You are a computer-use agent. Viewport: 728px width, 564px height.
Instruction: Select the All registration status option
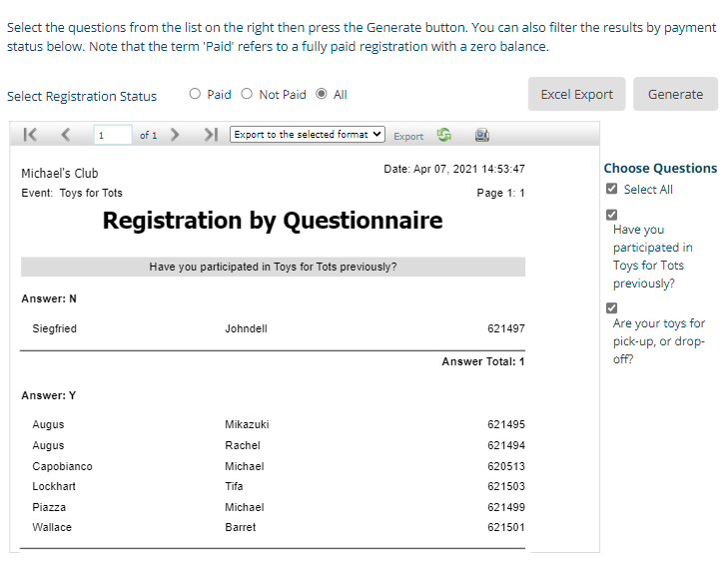tap(321, 95)
